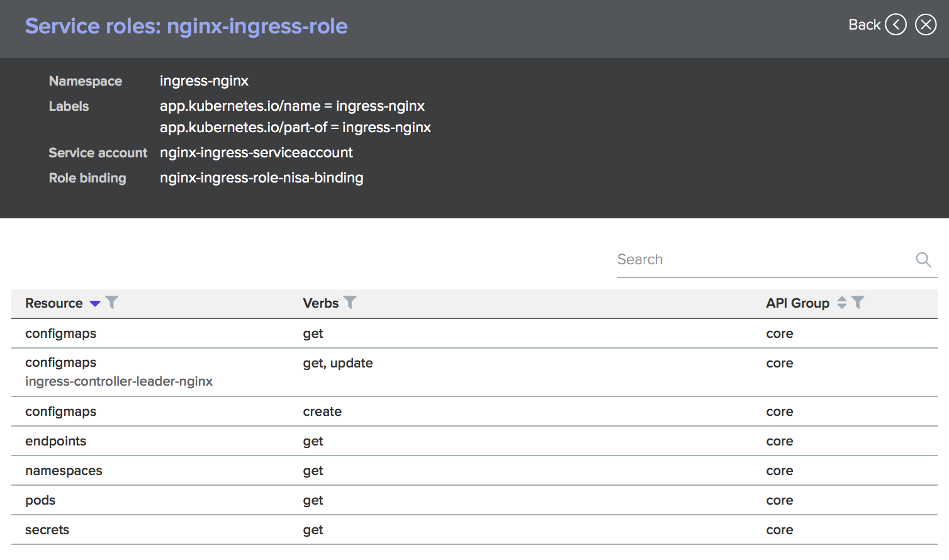Open the Resource column filter
The height and width of the screenshot is (560, 949).
tap(112, 303)
